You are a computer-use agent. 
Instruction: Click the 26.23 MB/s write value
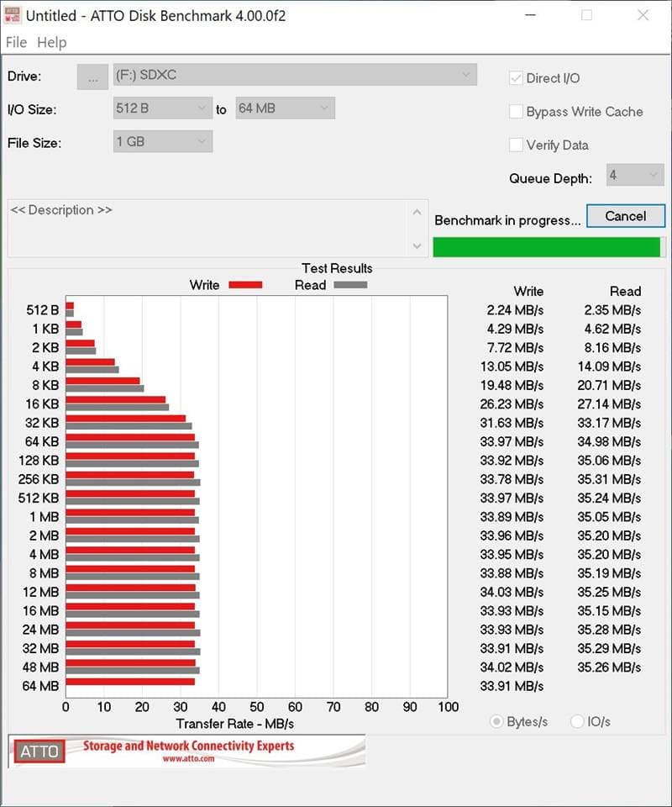512,404
